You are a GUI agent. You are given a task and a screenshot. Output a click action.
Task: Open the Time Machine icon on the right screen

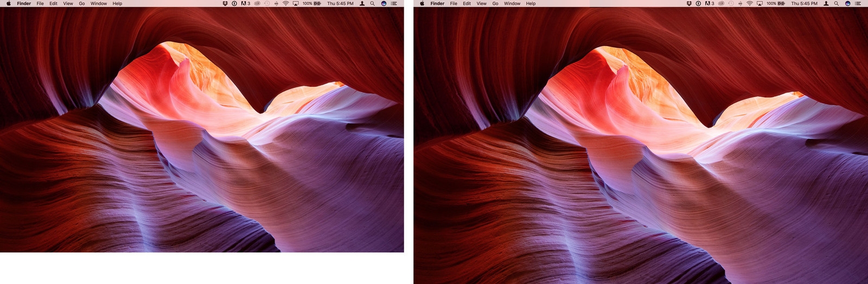coord(730,3)
